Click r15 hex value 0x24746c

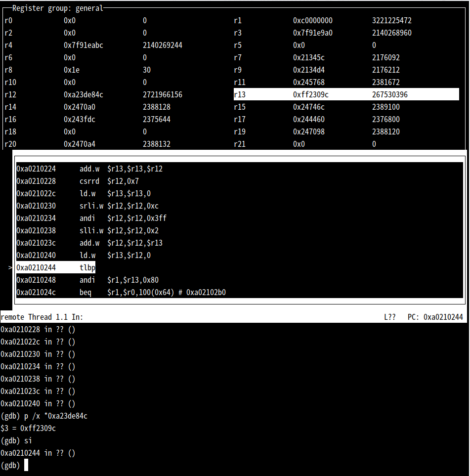pos(308,107)
